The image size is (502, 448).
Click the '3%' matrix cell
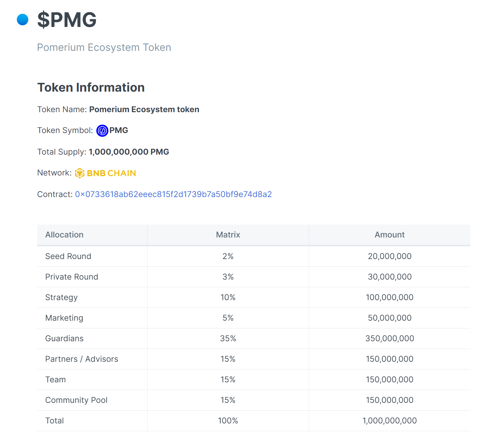(228, 277)
